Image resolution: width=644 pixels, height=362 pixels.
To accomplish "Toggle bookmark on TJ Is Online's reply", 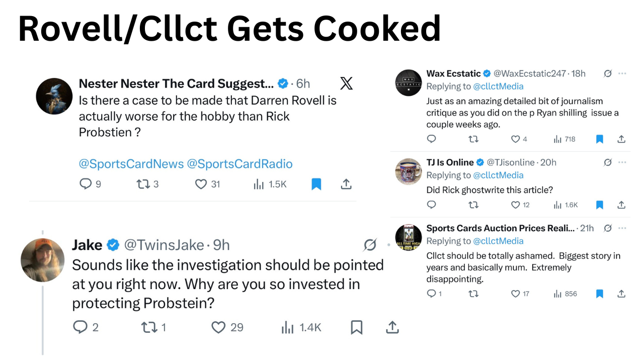I will pyautogui.click(x=599, y=205).
